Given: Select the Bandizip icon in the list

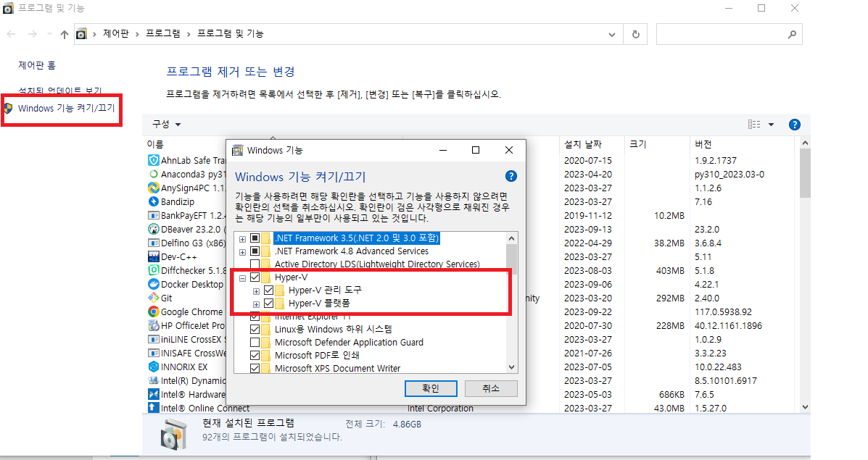Looking at the screenshot, I should click(x=153, y=202).
